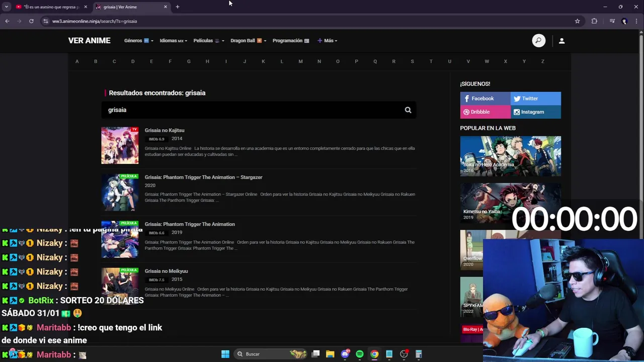The width and height of the screenshot is (644, 362).
Task: Follow on Twitter button
Action: 536,99
